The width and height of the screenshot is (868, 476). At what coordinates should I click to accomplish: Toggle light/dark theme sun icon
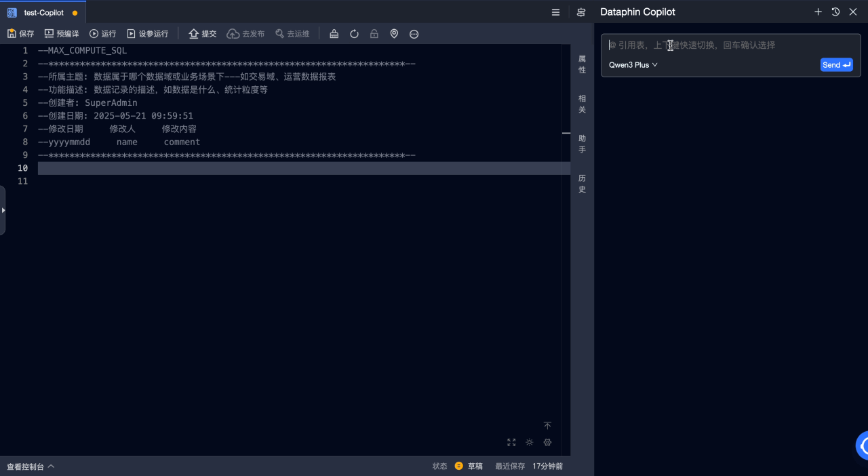coord(530,442)
